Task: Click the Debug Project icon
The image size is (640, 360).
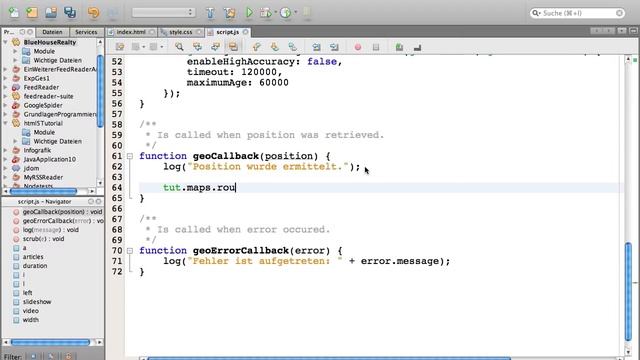Action: click(x=265, y=13)
